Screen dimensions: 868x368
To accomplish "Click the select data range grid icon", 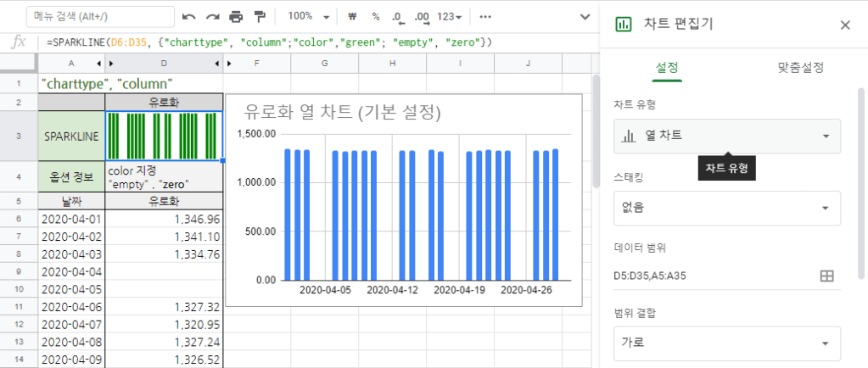I will [826, 276].
